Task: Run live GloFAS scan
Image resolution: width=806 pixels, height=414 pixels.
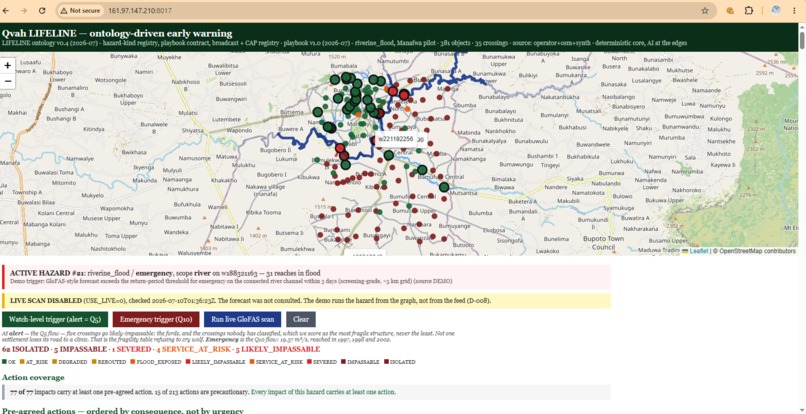Action: coord(243,319)
